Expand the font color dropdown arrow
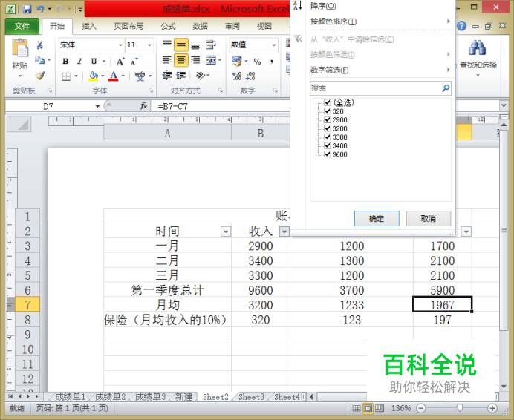This screenshot has width=514, height=420. [x=123, y=76]
